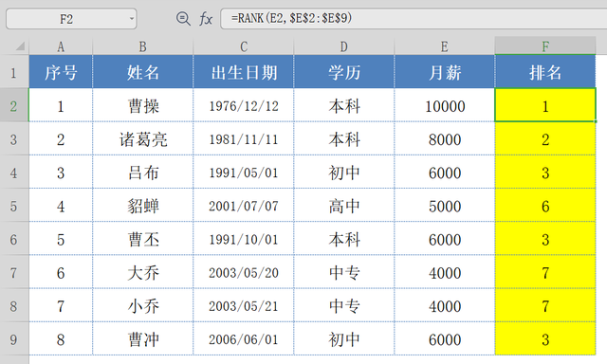Select column B header

(x=143, y=46)
